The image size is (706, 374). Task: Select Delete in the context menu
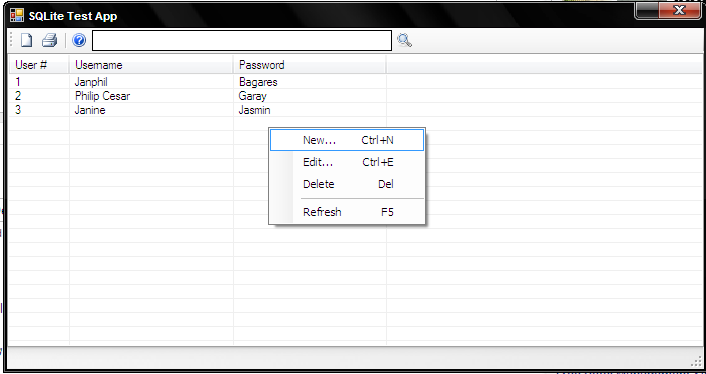coord(347,184)
